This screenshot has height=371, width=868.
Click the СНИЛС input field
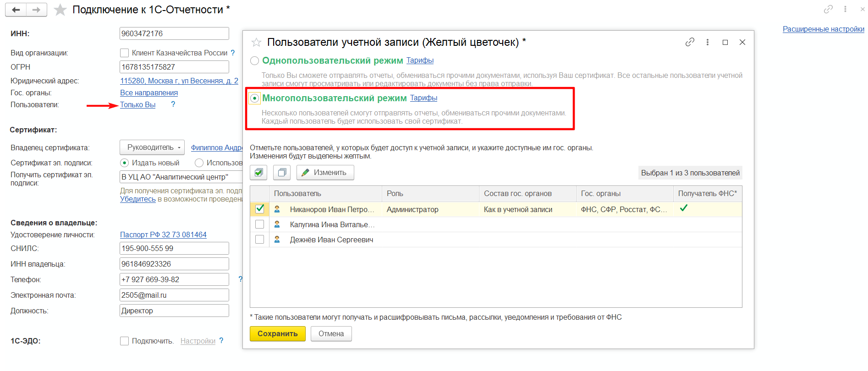[x=174, y=248]
